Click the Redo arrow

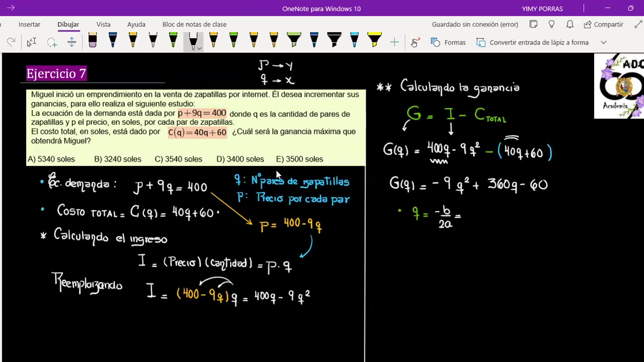pyautogui.click(x=11, y=42)
